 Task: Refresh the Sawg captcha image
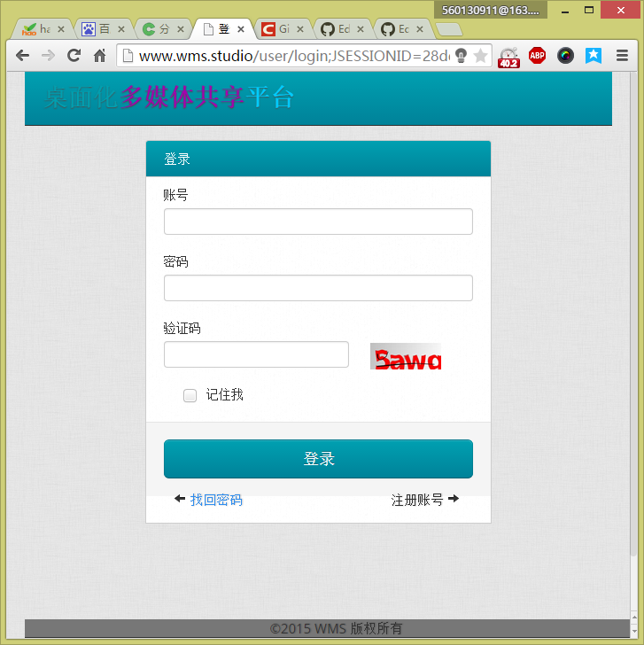point(406,356)
